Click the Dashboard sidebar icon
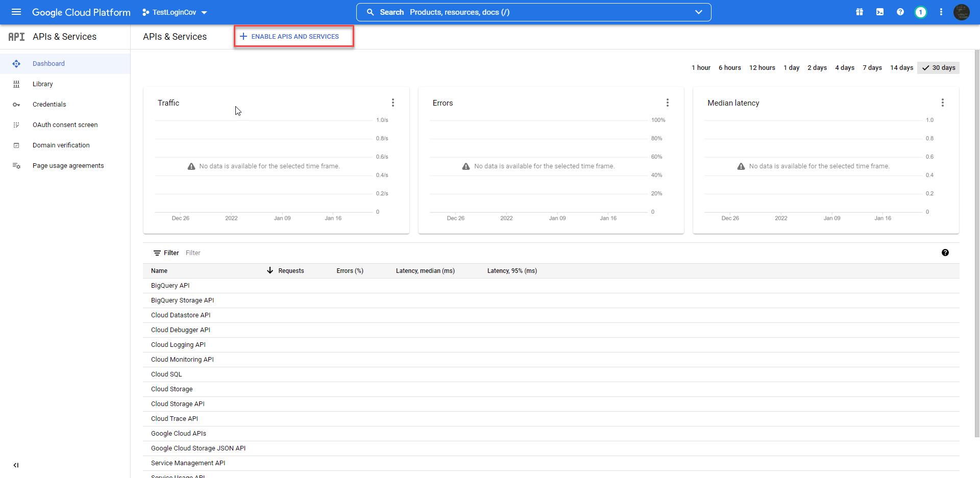The height and width of the screenshot is (478, 980). (16, 64)
